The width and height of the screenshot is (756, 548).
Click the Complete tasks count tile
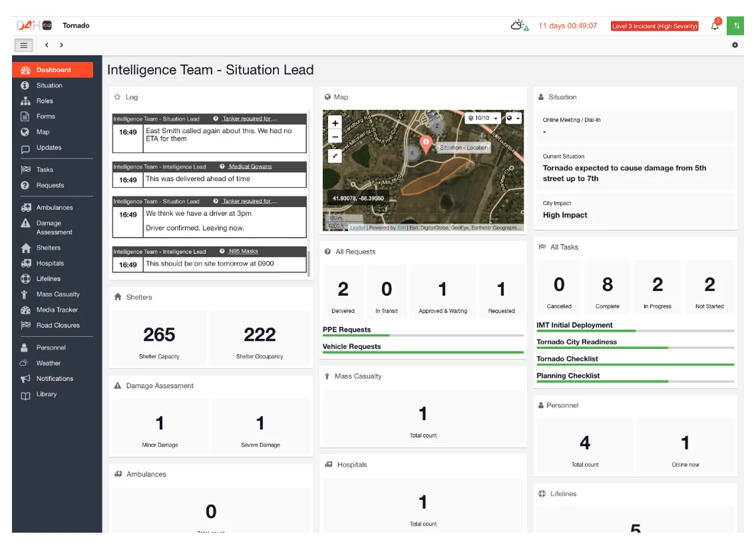(608, 288)
